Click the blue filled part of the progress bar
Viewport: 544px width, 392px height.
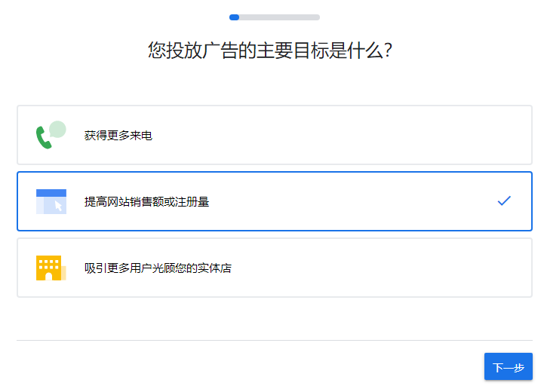(x=235, y=17)
